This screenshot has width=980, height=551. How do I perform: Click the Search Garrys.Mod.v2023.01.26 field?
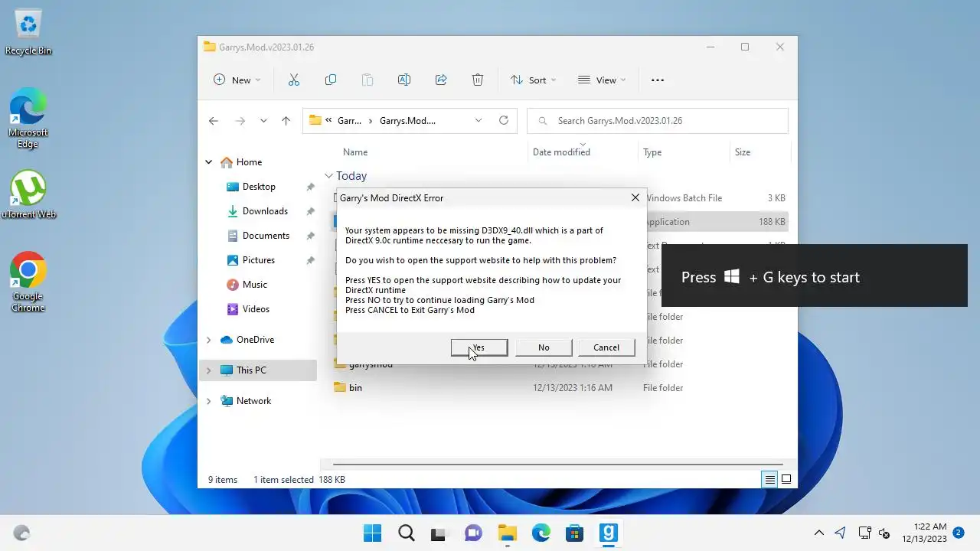[658, 121]
